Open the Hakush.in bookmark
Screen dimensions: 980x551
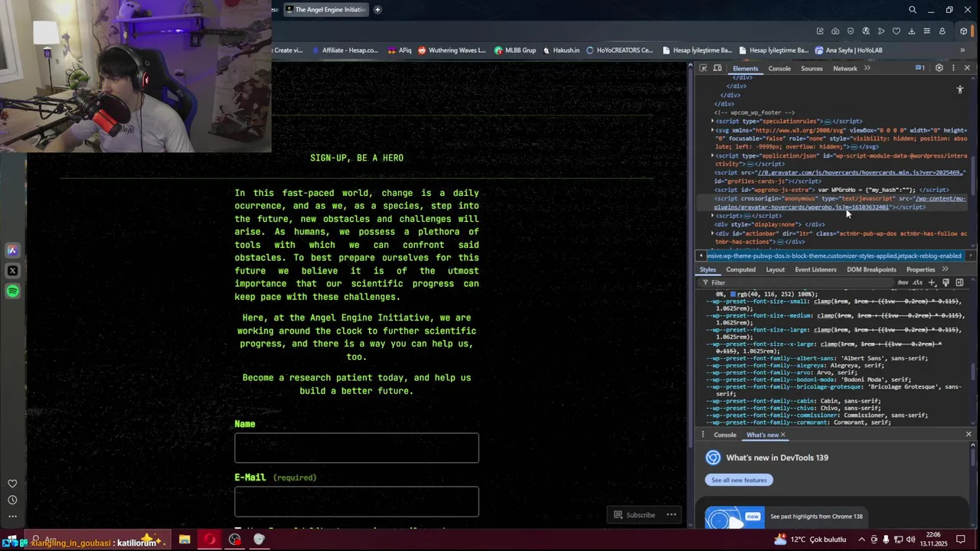tap(561, 51)
